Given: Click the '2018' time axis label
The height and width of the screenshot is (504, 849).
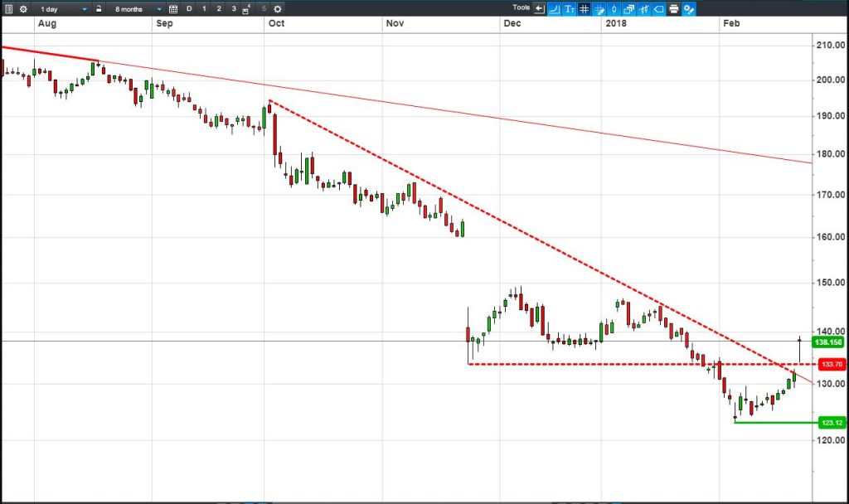Looking at the screenshot, I should click(x=616, y=23).
